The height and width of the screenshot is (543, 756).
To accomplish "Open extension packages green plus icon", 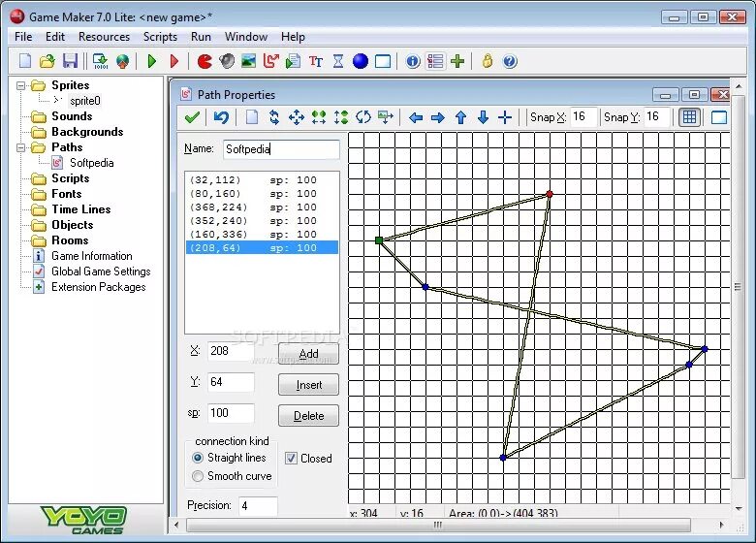I will 457,61.
